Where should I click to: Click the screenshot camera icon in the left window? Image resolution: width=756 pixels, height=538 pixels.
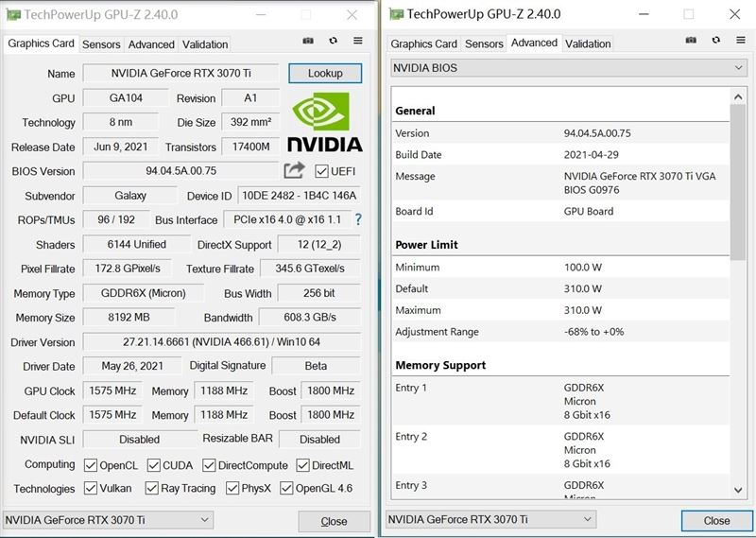pos(308,42)
